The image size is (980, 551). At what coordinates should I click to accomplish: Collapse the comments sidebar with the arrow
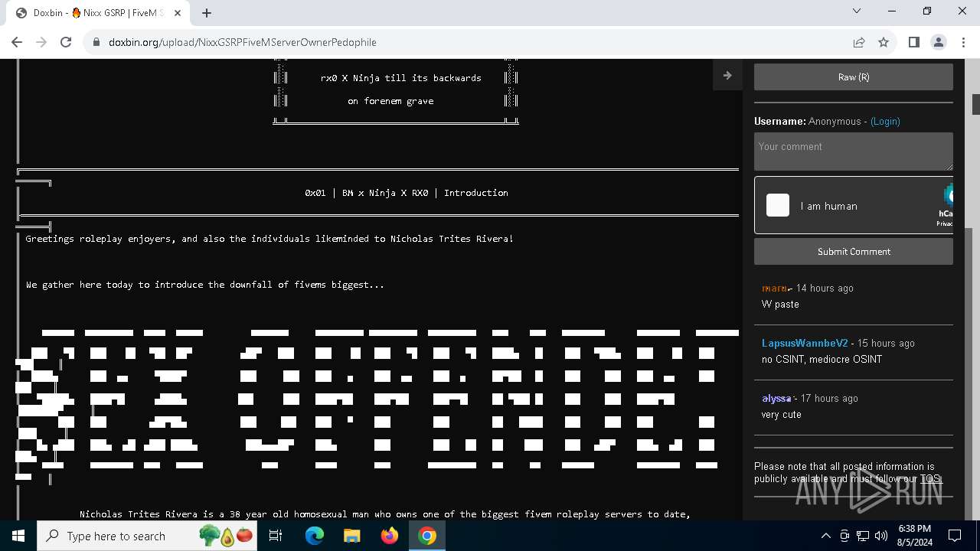727,75
